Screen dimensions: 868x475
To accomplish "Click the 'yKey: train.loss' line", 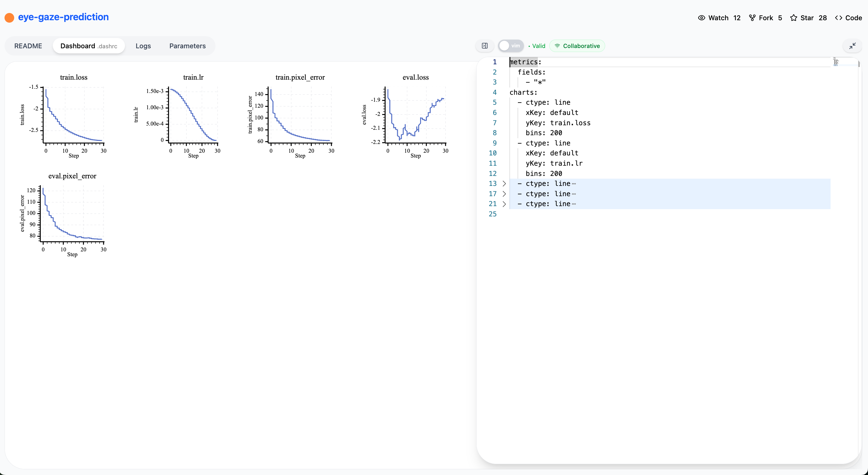I will 558,123.
